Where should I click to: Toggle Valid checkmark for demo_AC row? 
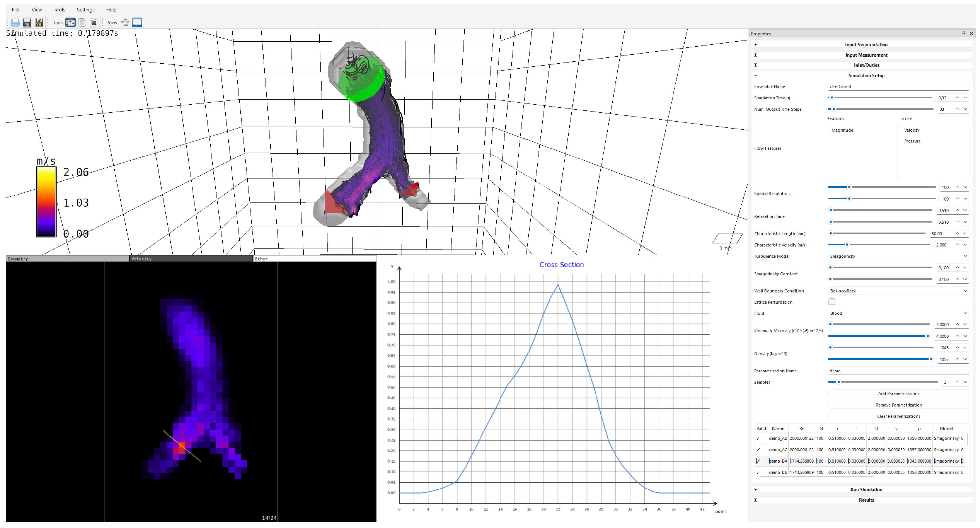pyautogui.click(x=758, y=450)
